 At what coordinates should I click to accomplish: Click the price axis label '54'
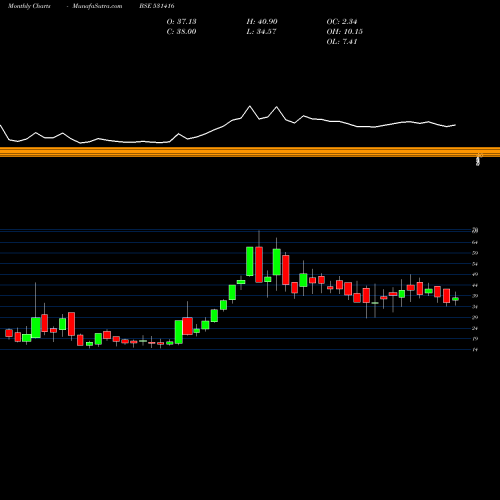click(475, 264)
